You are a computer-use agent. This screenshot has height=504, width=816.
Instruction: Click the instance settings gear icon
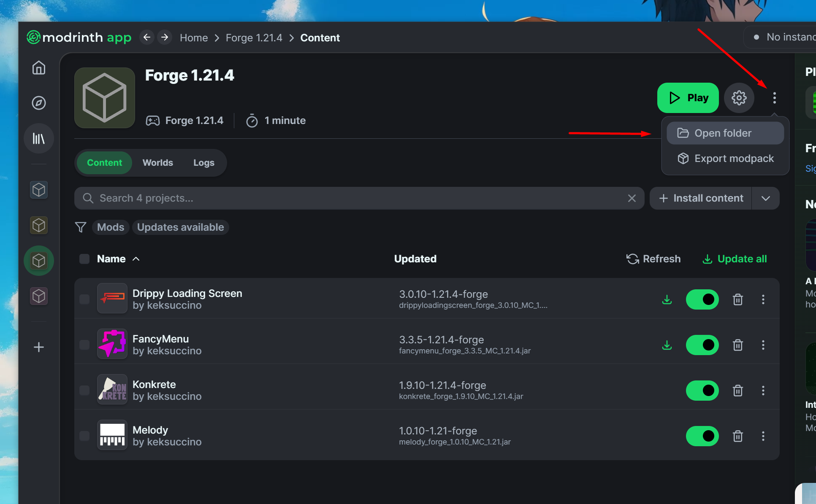pos(739,98)
